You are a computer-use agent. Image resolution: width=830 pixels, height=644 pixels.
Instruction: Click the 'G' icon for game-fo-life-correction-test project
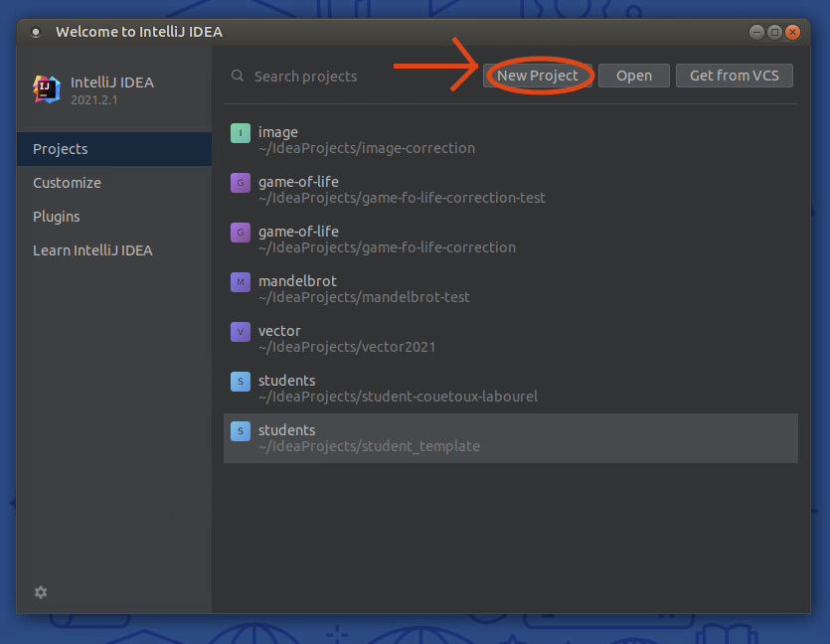tap(241, 183)
